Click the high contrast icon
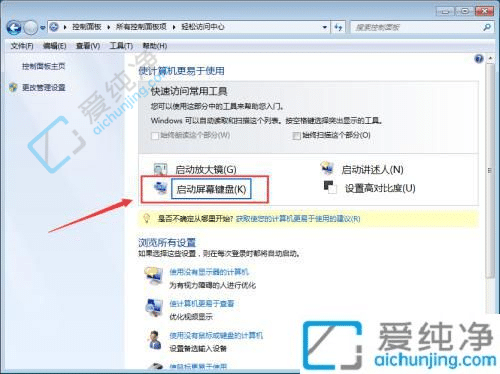500x374 pixels. (x=330, y=187)
